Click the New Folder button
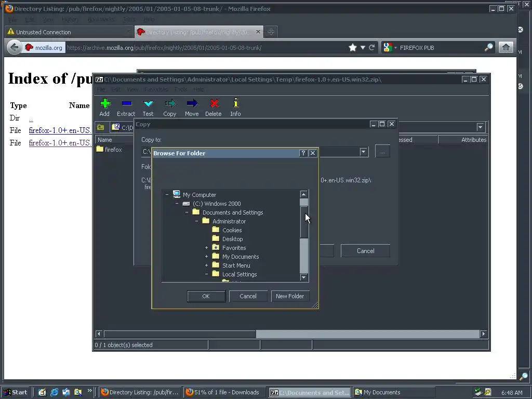The width and height of the screenshot is (532, 399). click(x=290, y=296)
